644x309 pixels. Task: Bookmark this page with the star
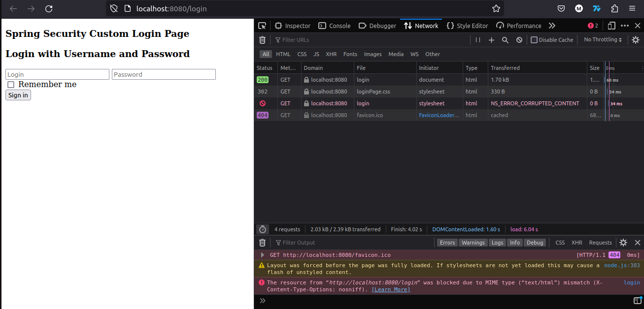496,8
